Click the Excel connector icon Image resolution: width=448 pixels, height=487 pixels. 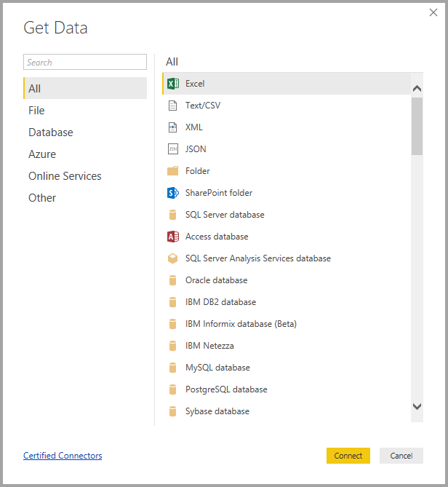173,84
